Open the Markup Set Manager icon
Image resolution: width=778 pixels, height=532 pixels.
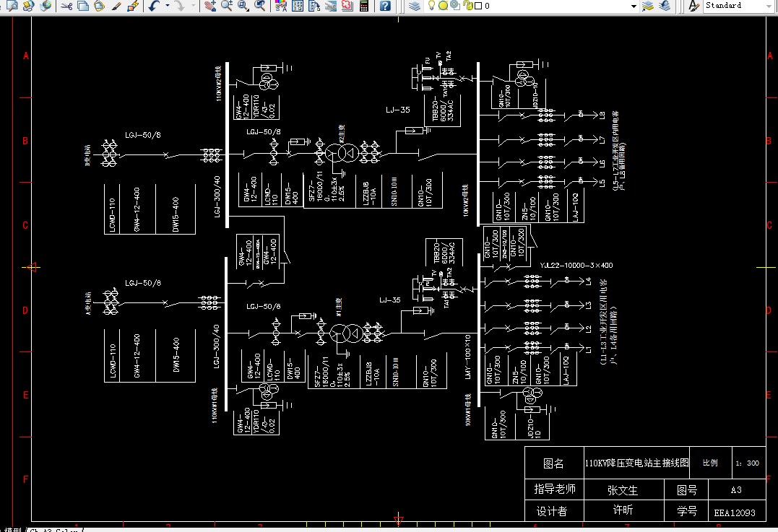tap(347, 6)
